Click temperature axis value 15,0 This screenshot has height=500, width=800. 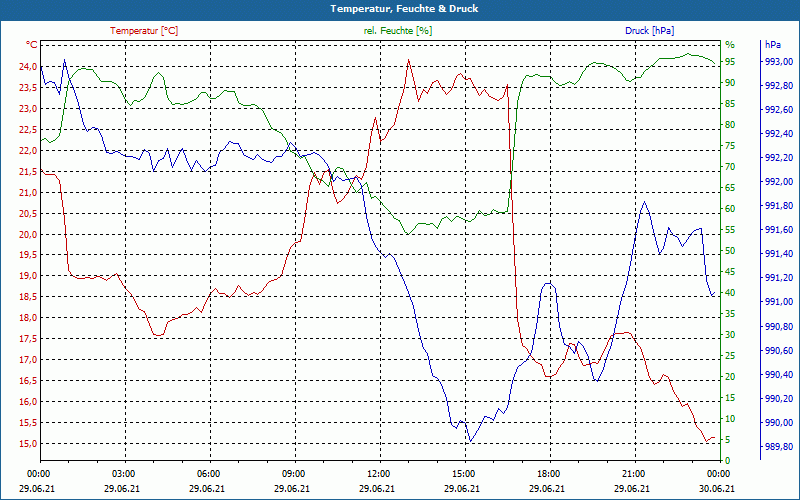[28, 443]
